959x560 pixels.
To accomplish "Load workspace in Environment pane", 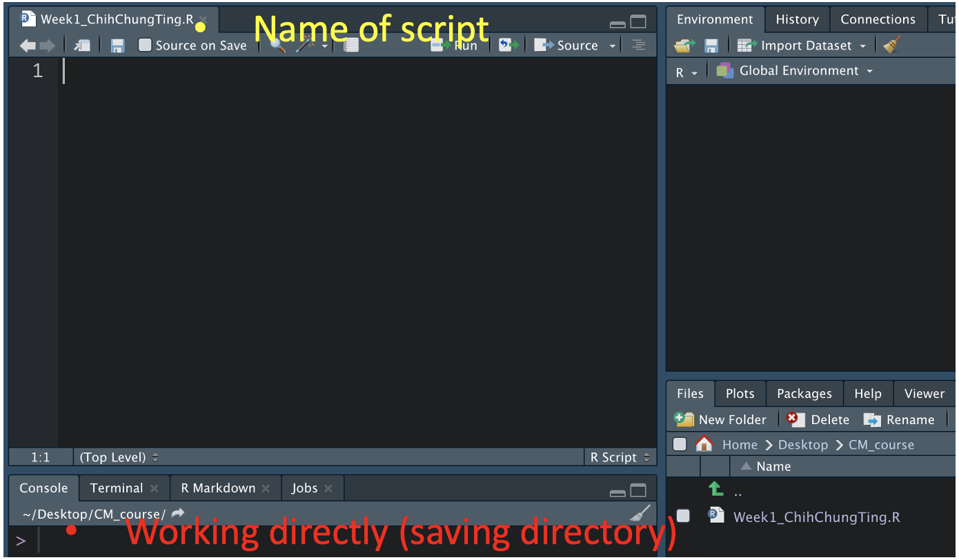I will pyautogui.click(x=684, y=46).
